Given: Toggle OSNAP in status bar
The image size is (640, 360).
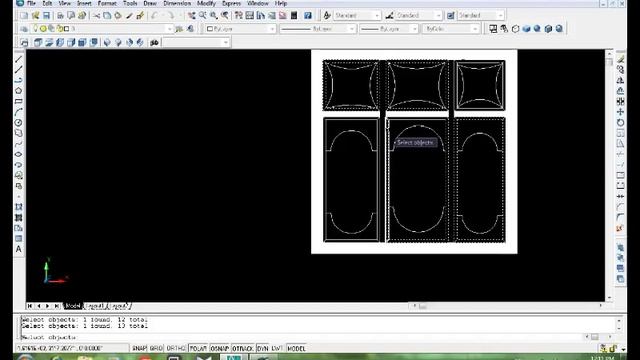Looking at the screenshot, I should pos(220,349).
